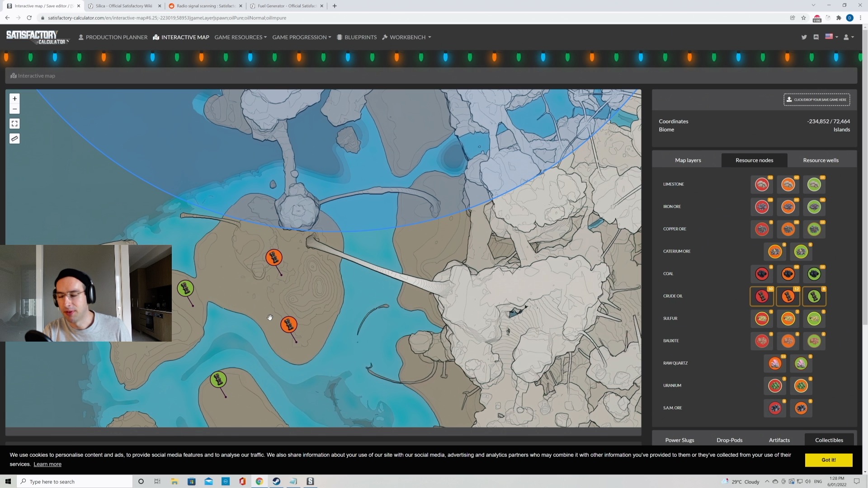The width and height of the screenshot is (868, 488).
Task: Switch to the Map layers tab
Action: click(688, 160)
